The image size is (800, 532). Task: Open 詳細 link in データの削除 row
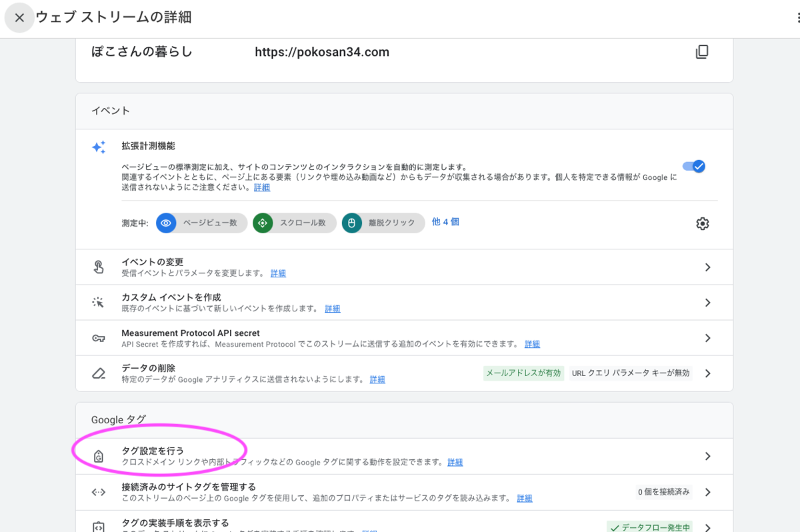[377, 379]
